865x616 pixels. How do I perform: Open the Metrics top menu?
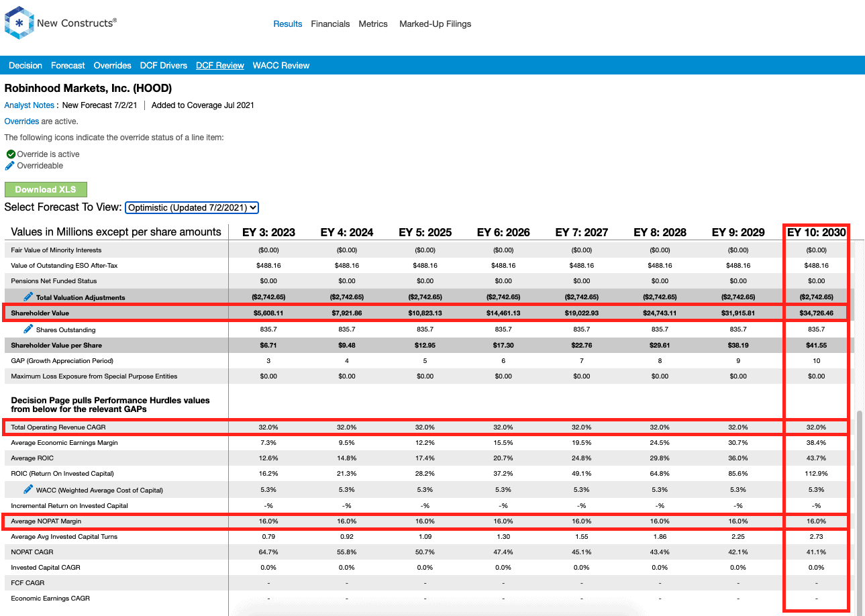point(373,23)
